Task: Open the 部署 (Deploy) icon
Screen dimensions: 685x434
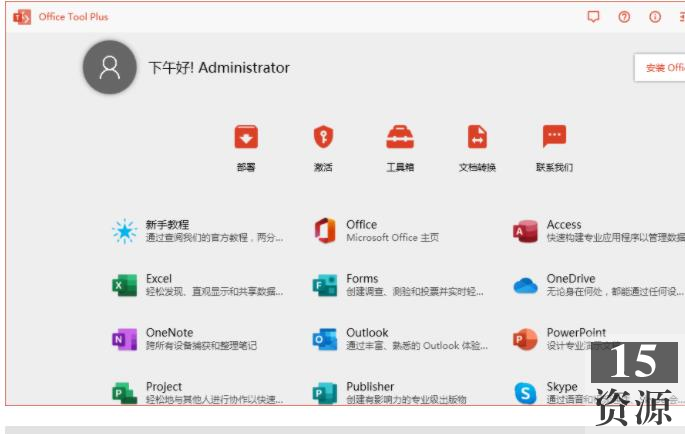Action: click(246, 137)
